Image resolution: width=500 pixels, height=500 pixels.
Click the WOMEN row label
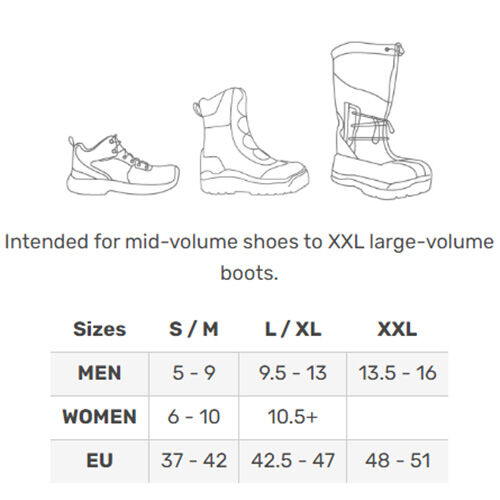click(x=100, y=417)
